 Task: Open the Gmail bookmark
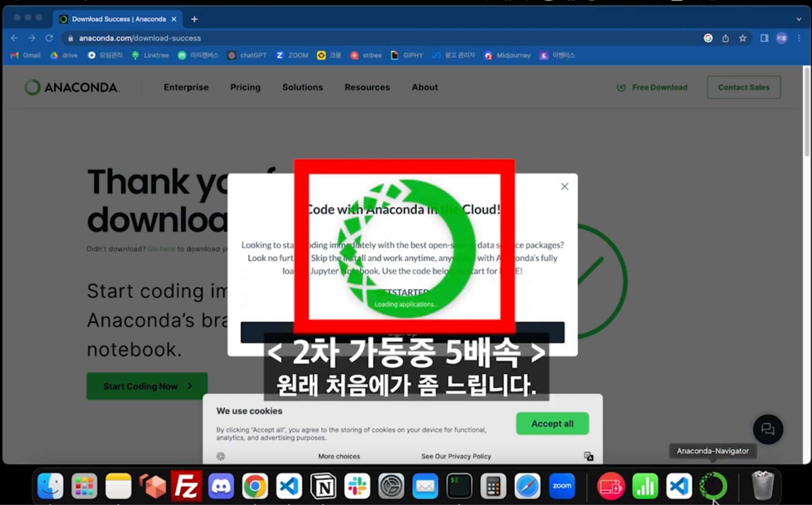click(25, 55)
